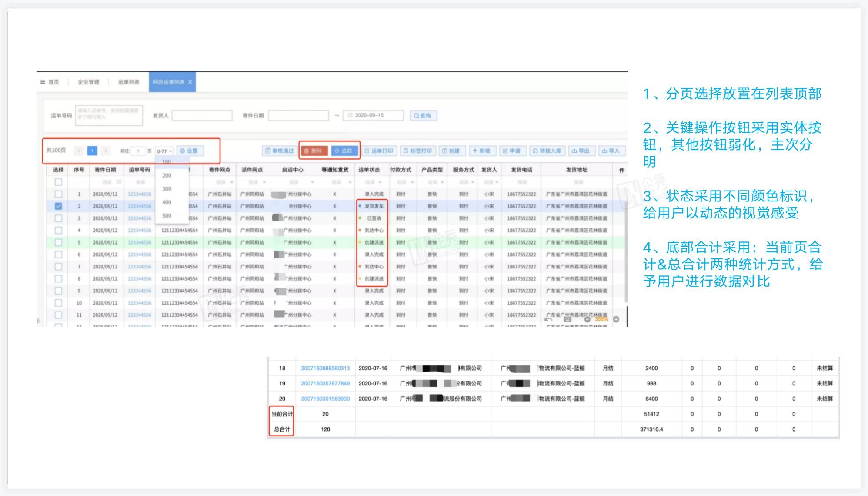Open the end date field showing 2020-09-15

[x=373, y=115]
